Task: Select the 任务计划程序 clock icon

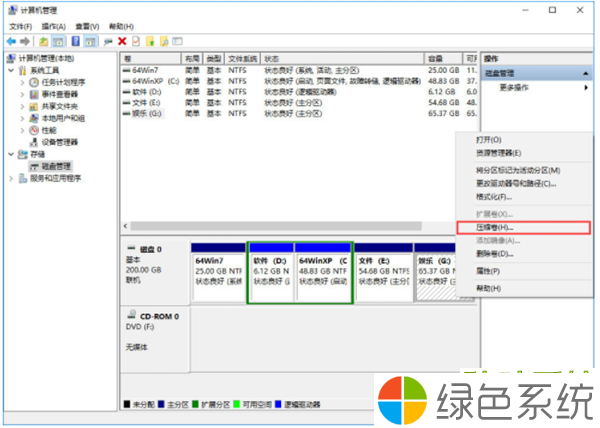Action: coord(34,82)
